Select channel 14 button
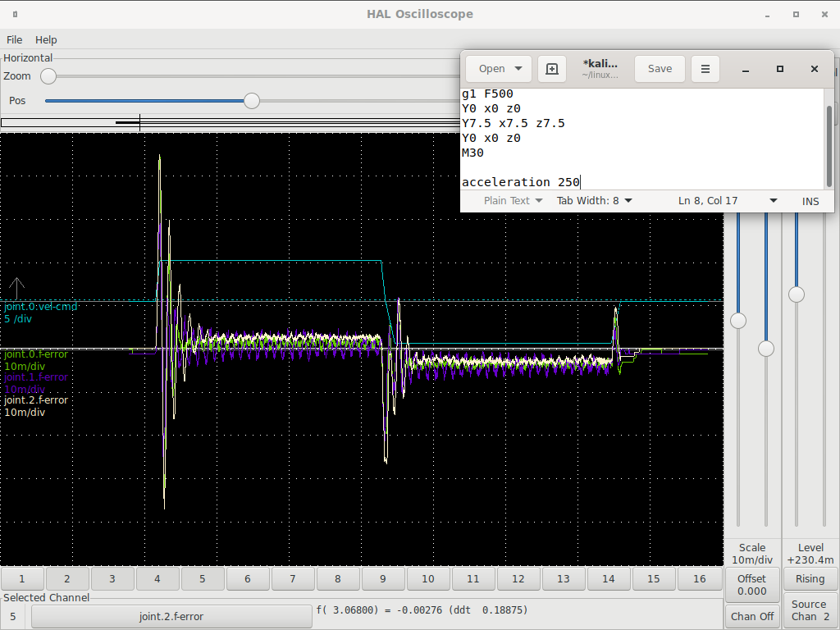Screen dimensions: 840x630 click(609, 578)
